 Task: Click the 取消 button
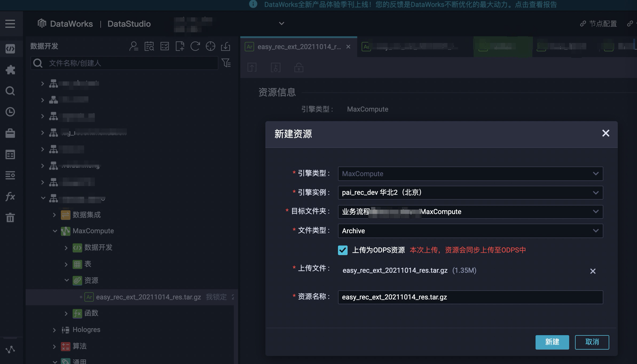(x=592, y=342)
